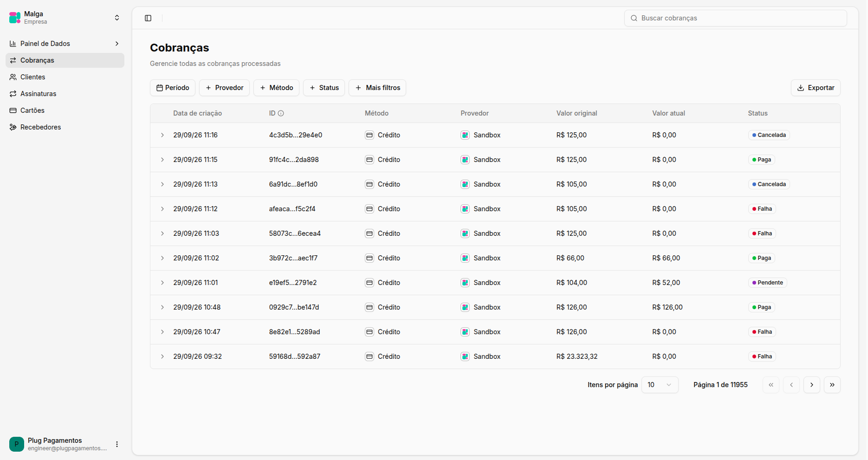Go to the next page arrow

click(812, 385)
